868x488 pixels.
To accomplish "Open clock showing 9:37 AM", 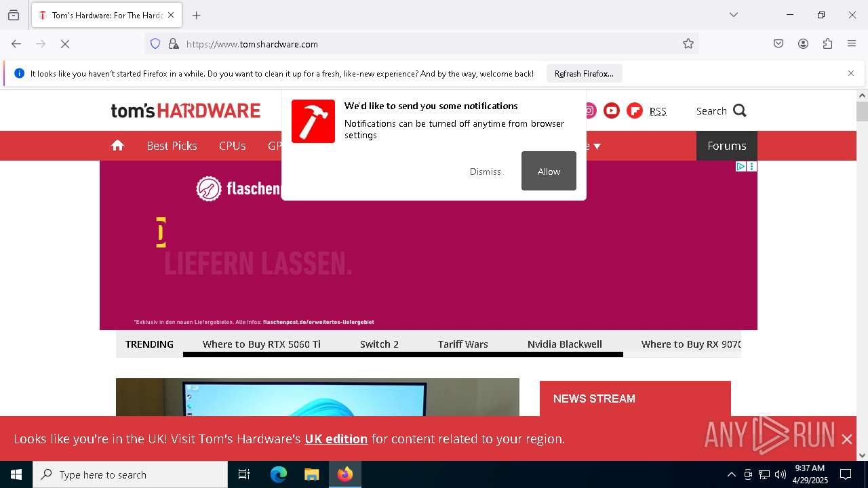I will pos(810,474).
